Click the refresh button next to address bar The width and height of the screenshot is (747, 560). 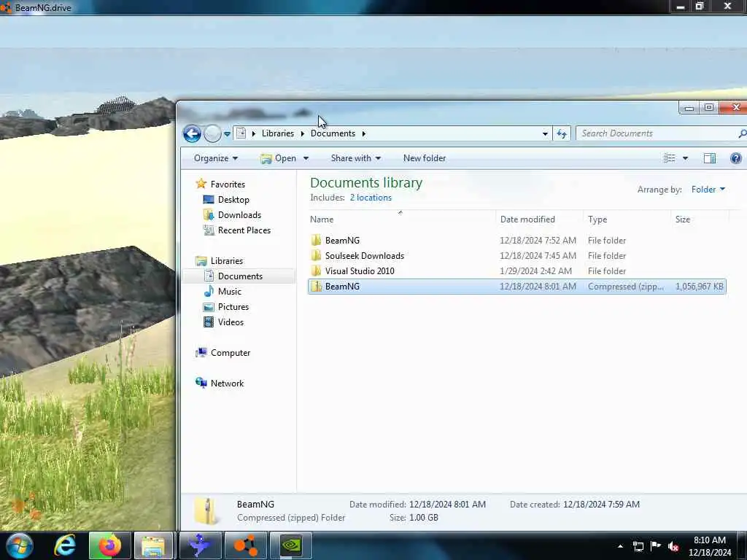(x=562, y=134)
